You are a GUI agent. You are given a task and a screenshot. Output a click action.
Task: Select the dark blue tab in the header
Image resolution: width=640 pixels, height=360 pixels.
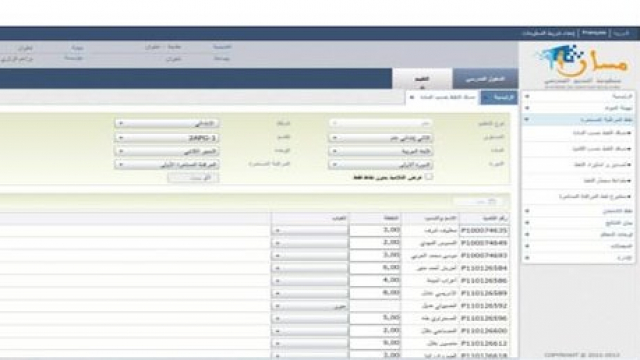coord(485,79)
